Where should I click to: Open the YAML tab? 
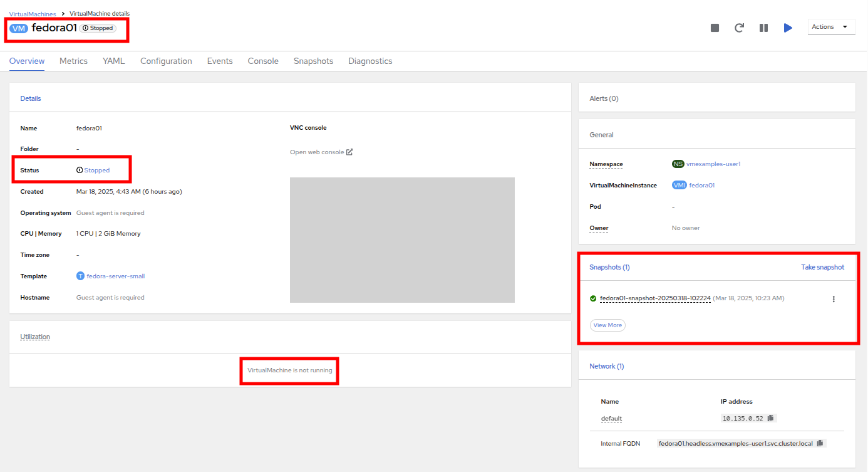(x=114, y=61)
